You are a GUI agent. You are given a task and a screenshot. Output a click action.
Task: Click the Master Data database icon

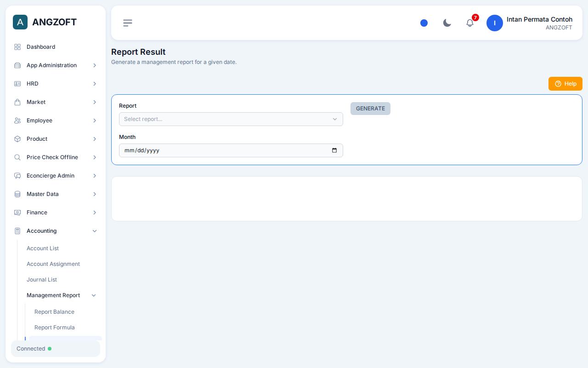17,194
